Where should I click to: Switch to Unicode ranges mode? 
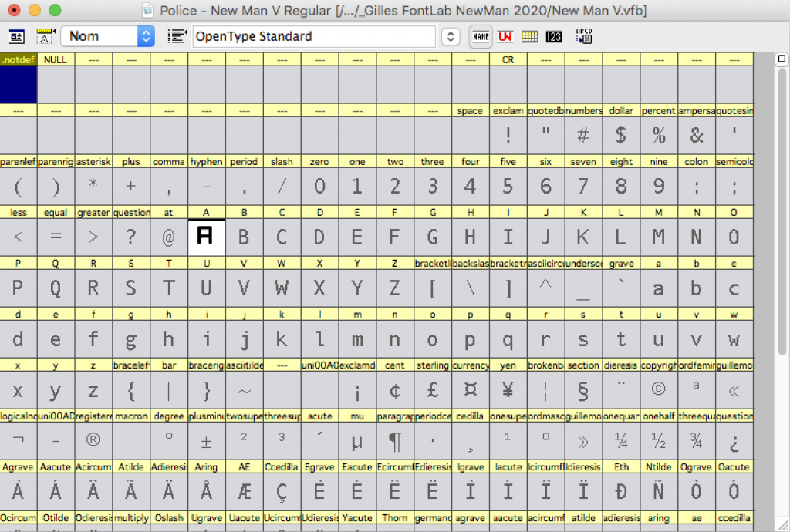505,36
